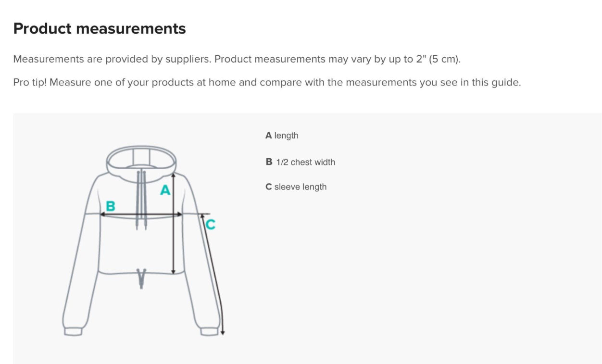Click the right sleeve cuff of the hoodie
Screen dimensions: 602x364
coord(209,331)
